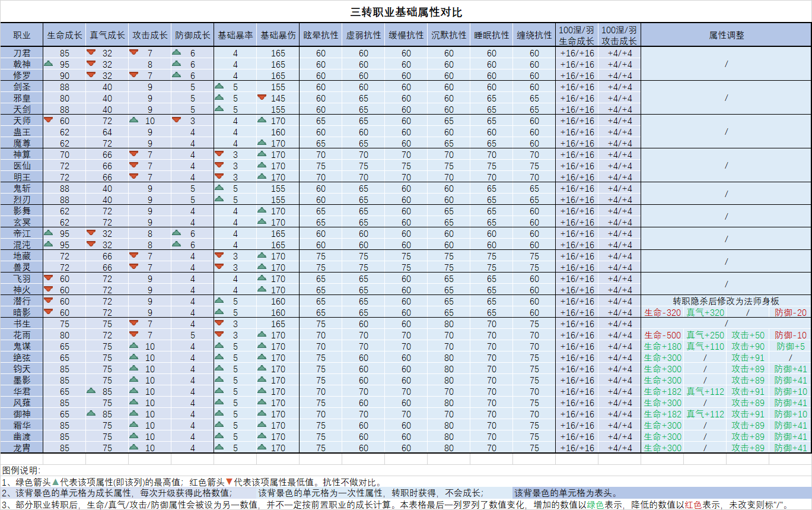Select the 防御+5 cell in 鬼谋 row
Viewport: 812px width, 510px height.
(x=791, y=346)
